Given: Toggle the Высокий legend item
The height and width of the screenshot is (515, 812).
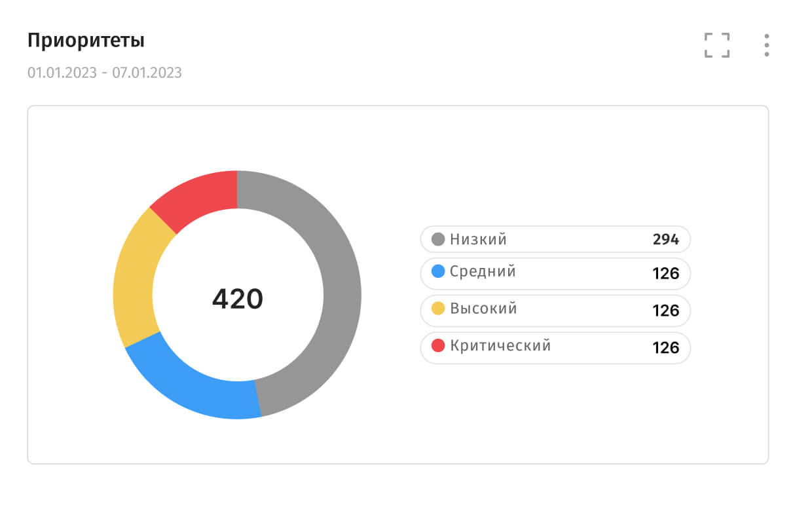Looking at the screenshot, I should 555,311.
